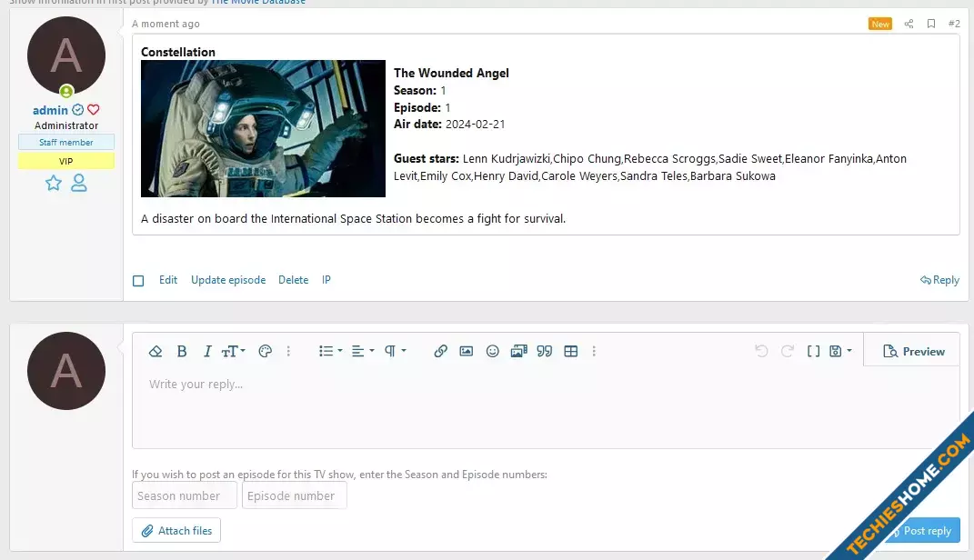Image resolution: width=974 pixels, height=560 pixels.
Task: Edit the Constellation episode post
Action: point(167,280)
